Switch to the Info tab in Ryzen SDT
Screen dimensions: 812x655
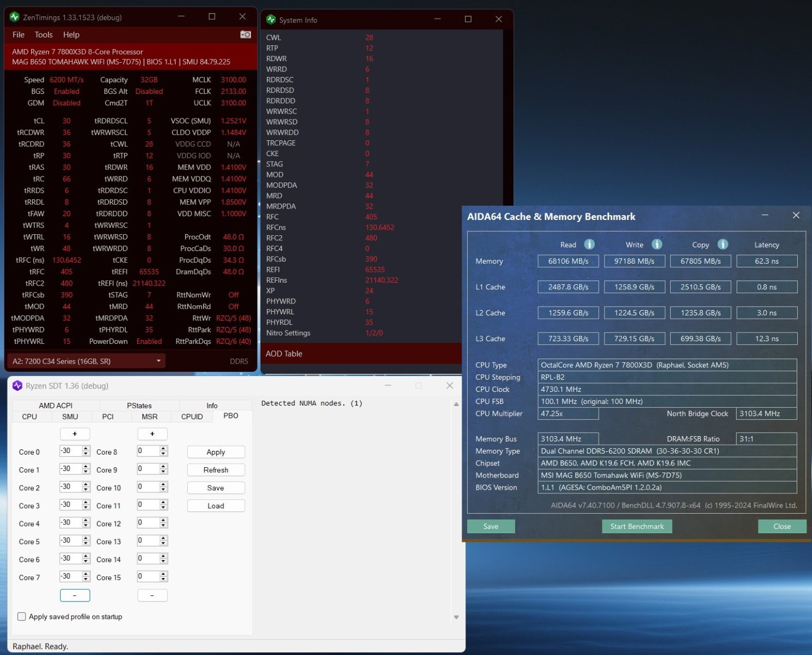click(212, 406)
